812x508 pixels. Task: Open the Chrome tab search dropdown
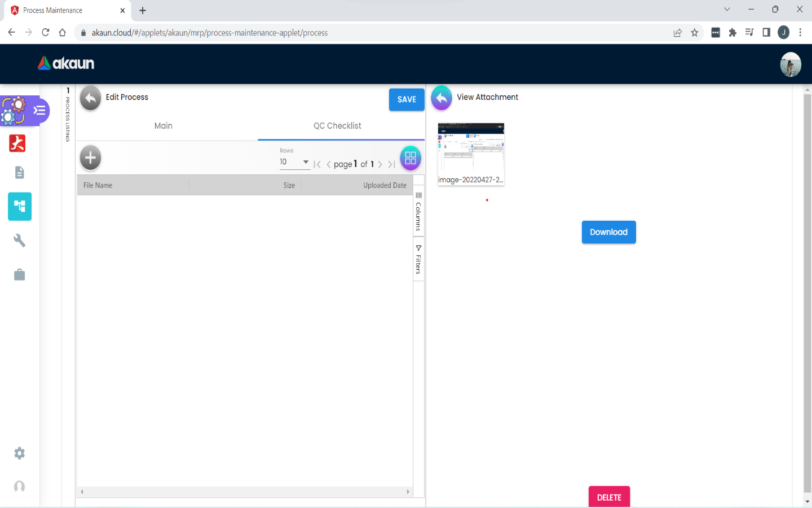click(x=727, y=10)
